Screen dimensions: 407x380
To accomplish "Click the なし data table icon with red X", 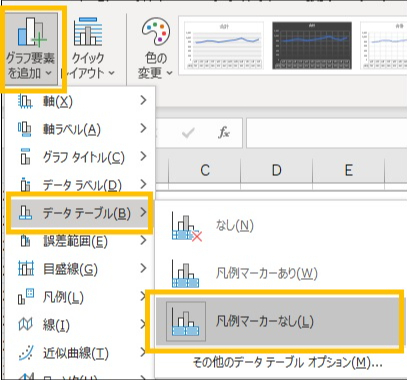I will pyautogui.click(x=187, y=227).
